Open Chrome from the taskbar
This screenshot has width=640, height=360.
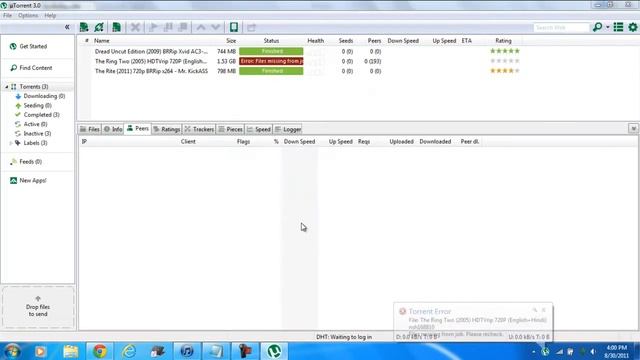point(100,351)
